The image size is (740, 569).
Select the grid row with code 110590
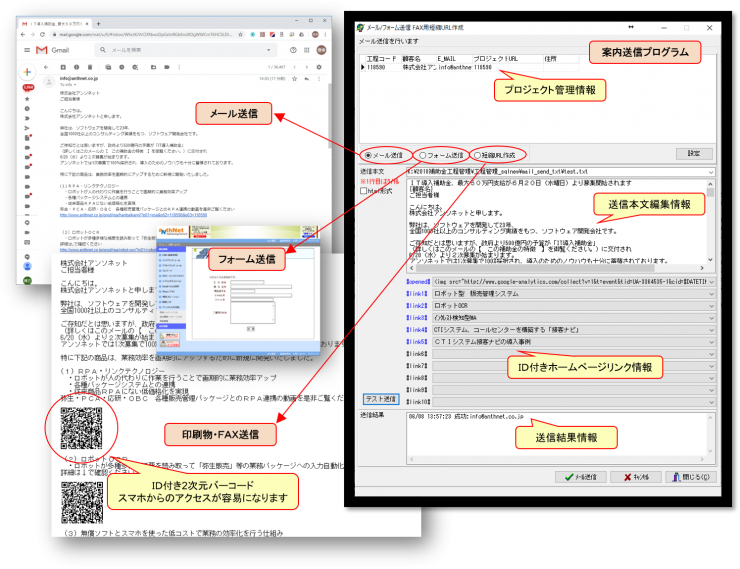pos(470,67)
